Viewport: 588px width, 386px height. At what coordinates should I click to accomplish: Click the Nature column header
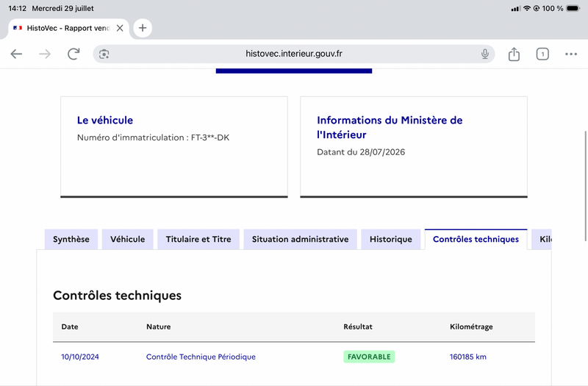coord(158,326)
